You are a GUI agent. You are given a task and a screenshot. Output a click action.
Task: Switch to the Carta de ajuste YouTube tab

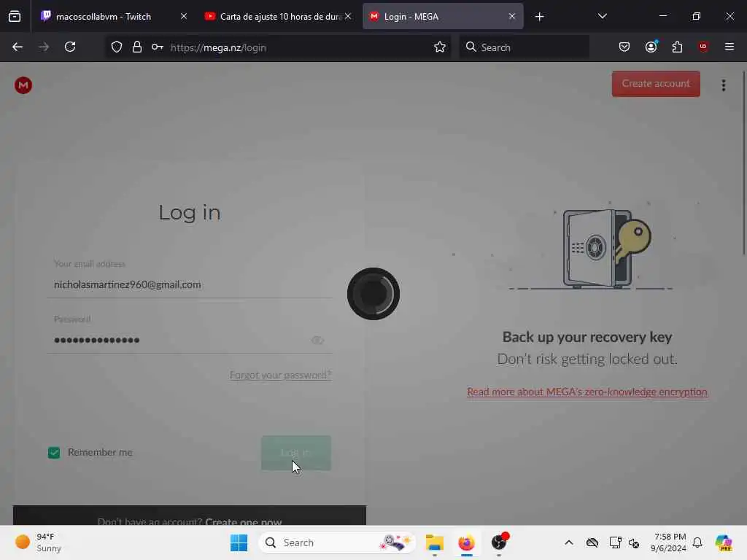(278, 17)
